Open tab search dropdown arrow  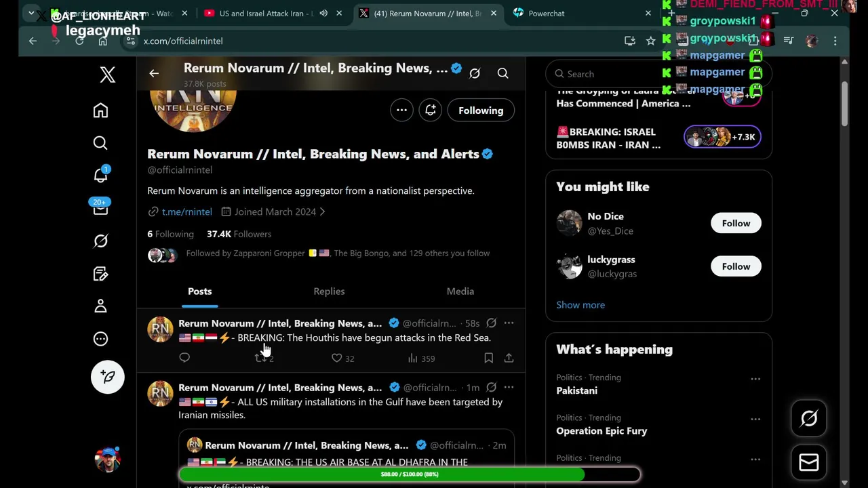(x=31, y=13)
